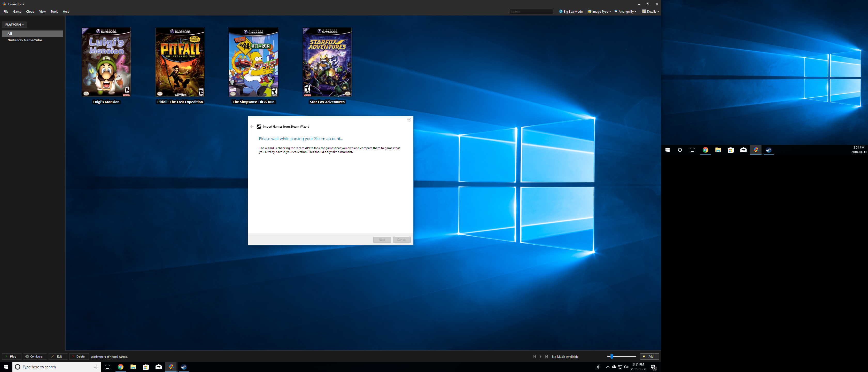
Task: Open Microsoft Store from main taskbar
Action: click(x=146, y=367)
